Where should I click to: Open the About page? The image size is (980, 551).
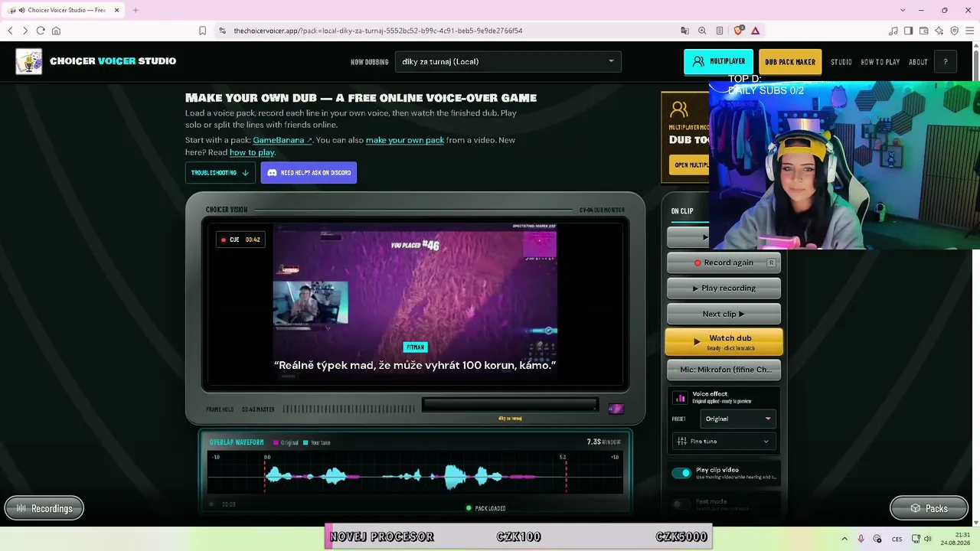click(918, 62)
